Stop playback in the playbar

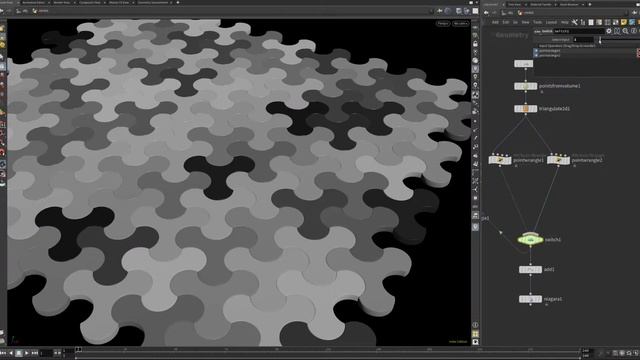(19, 353)
